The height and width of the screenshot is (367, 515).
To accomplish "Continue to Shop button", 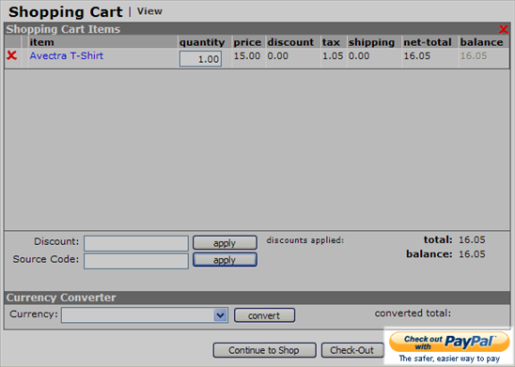I will coord(264,350).
